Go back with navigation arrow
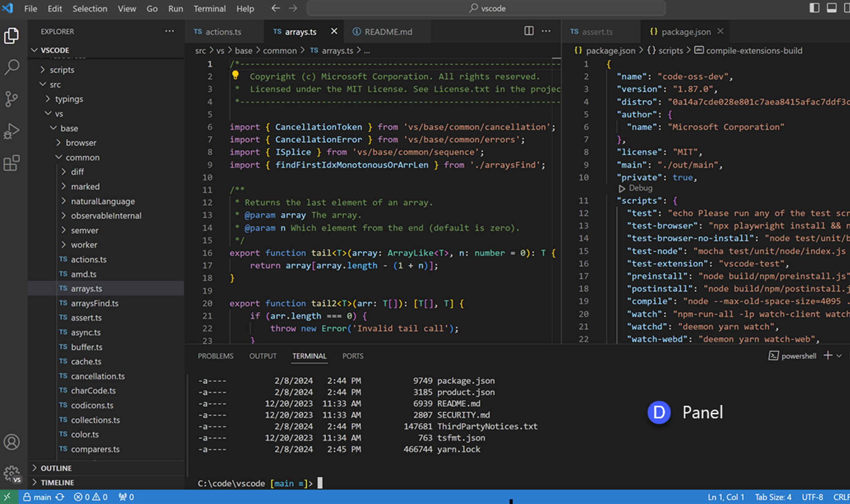 (x=276, y=8)
